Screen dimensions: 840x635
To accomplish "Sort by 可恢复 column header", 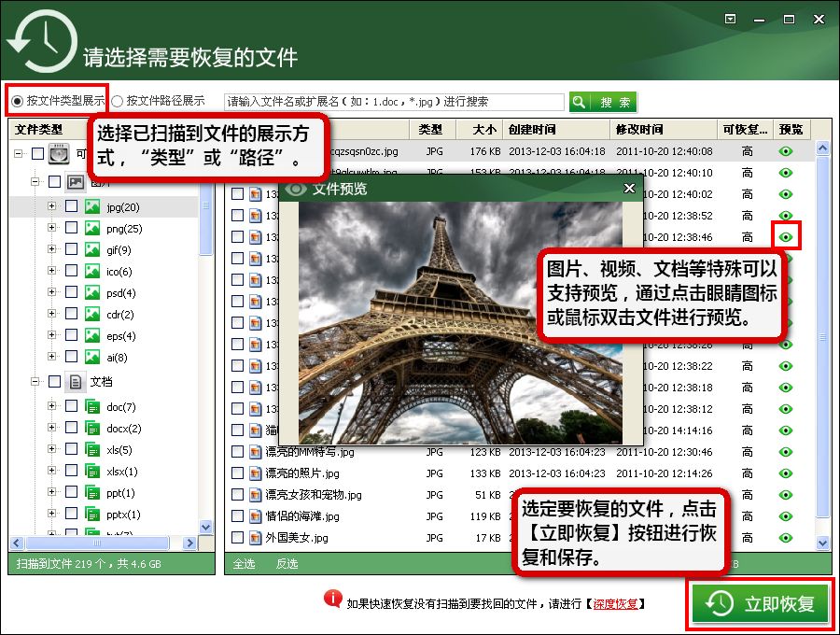I will (745, 130).
